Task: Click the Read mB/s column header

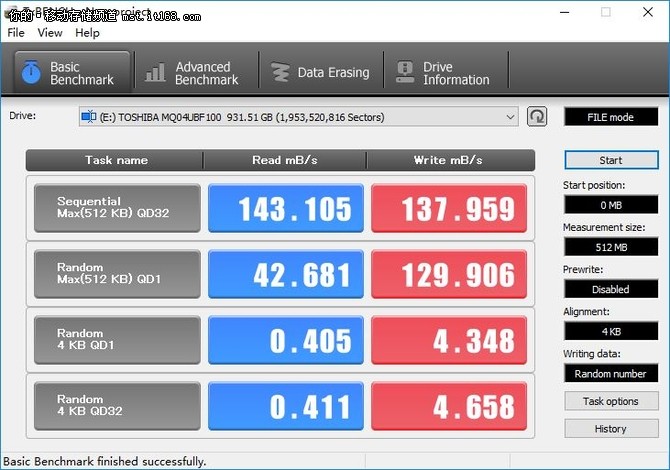Action: pos(285,160)
